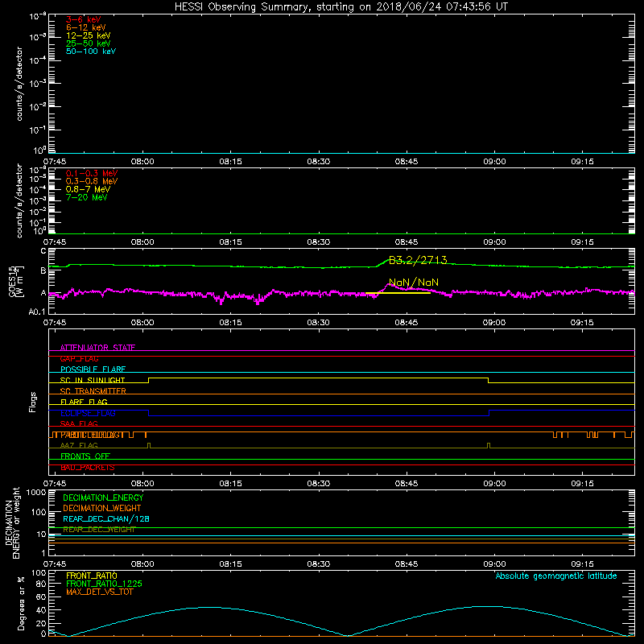644x644 pixels.
Task: Click the DECIMATION_WEIGHT legend label
Action: 102,508
